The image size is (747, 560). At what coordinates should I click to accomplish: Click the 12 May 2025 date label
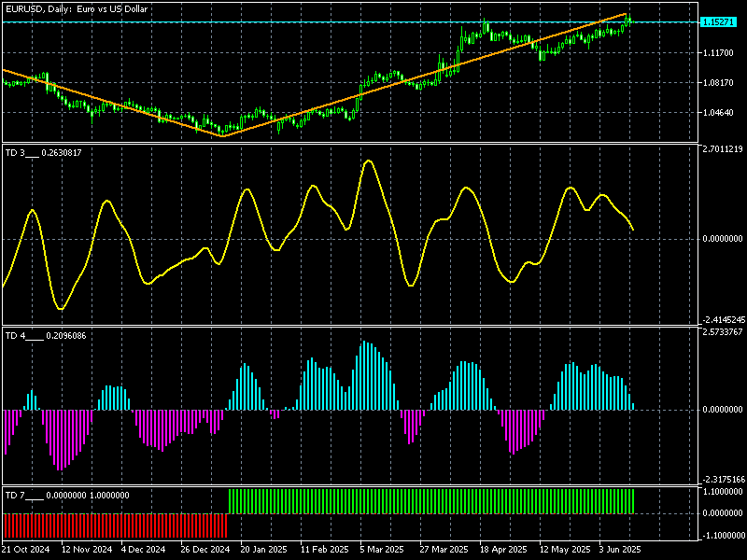click(x=565, y=550)
